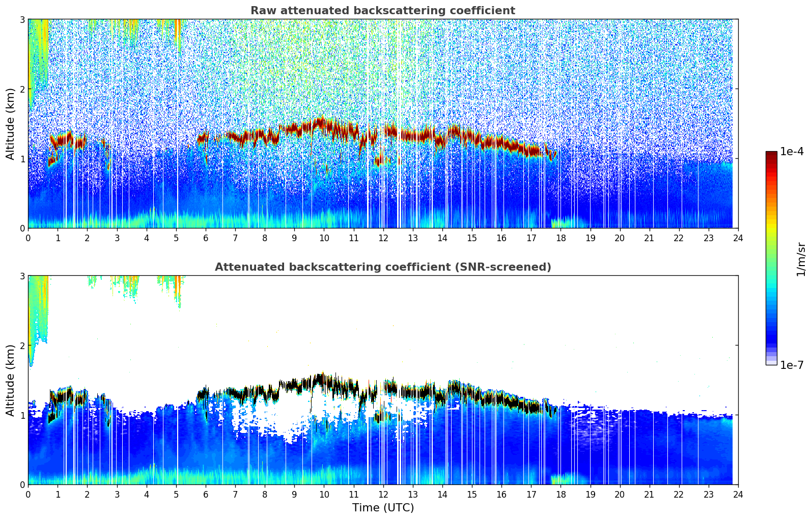Click altitude tick '2' on bottom plot
The image size is (812, 519).
[x=22, y=345]
